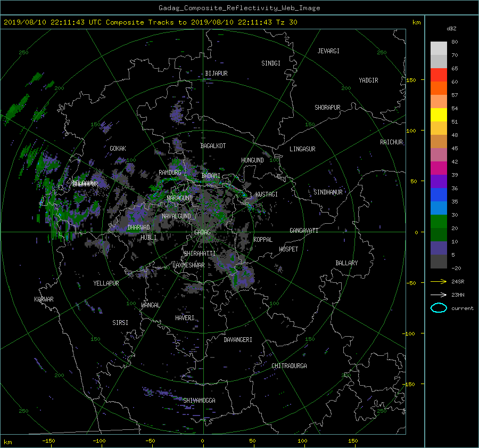Click the orange 57 dBZ legend swatch
The image size is (479, 448).
[x=439, y=88]
